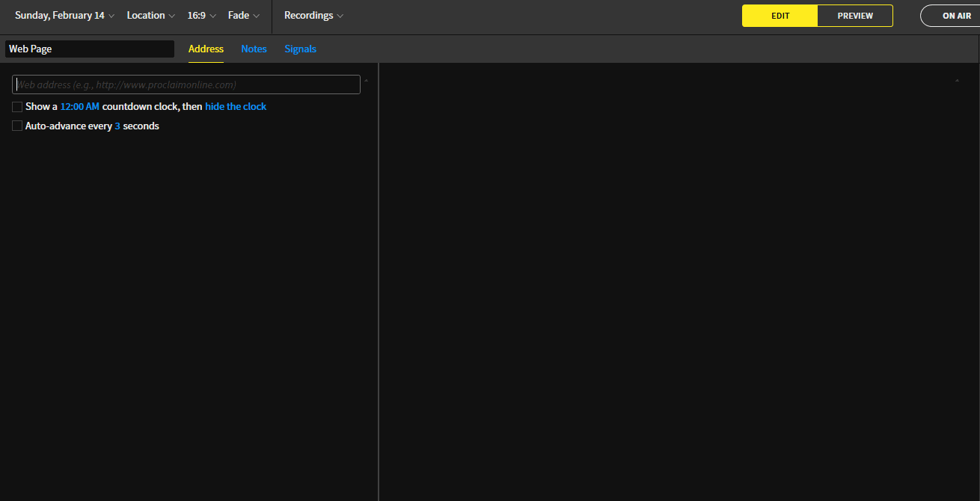Select the Web Page title field

[x=90, y=49]
